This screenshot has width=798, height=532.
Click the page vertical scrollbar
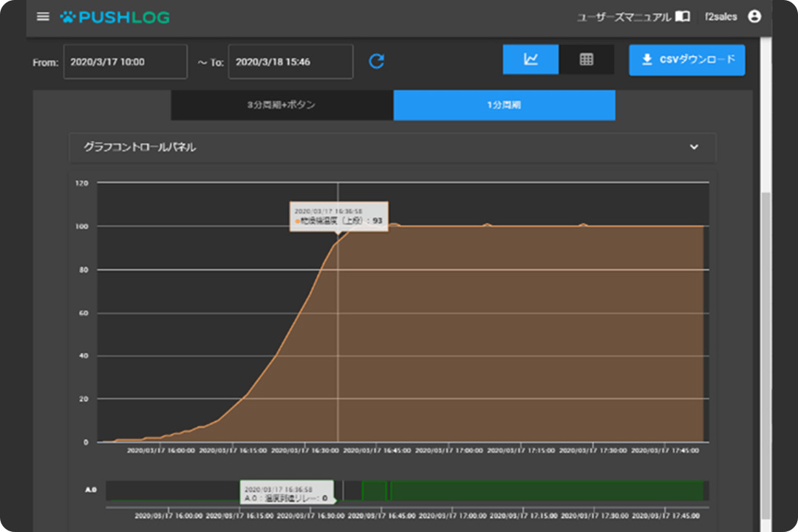[x=766, y=296]
